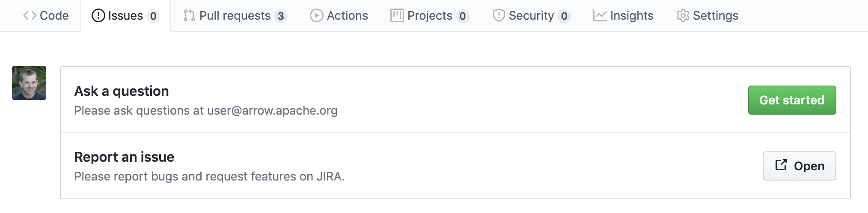This screenshot has height=213, width=868.
Task: Switch to the Code tab
Action: click(x=46, y=16)
